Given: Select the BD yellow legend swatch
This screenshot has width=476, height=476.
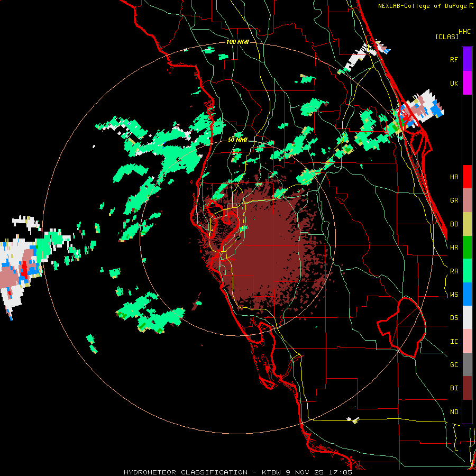Looking at the screenshot, I should click(x=467, y=224).
